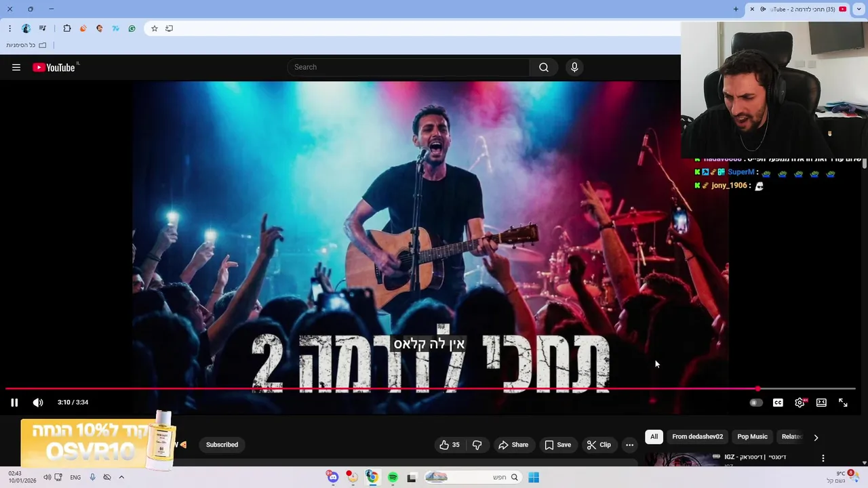Screen dimensions: 868x488
Task: Open Chrome three-dot menu
Action: click(9, 28)
